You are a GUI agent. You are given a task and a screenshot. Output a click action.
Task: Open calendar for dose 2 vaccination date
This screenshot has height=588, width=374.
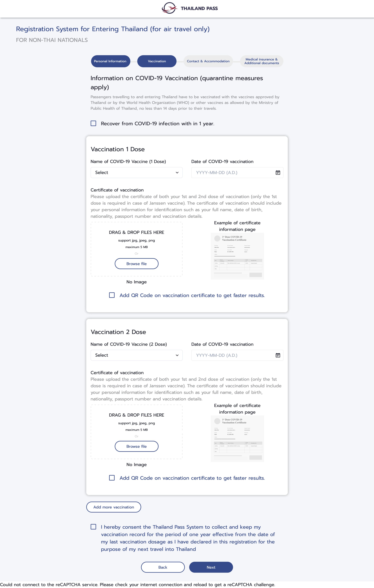click(x=278, y=355)
